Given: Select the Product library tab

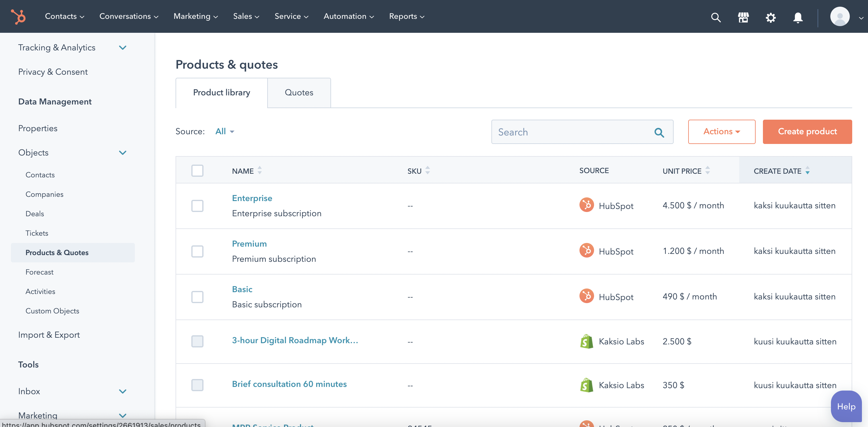Looking at the screenshot, I should [221, 93].
